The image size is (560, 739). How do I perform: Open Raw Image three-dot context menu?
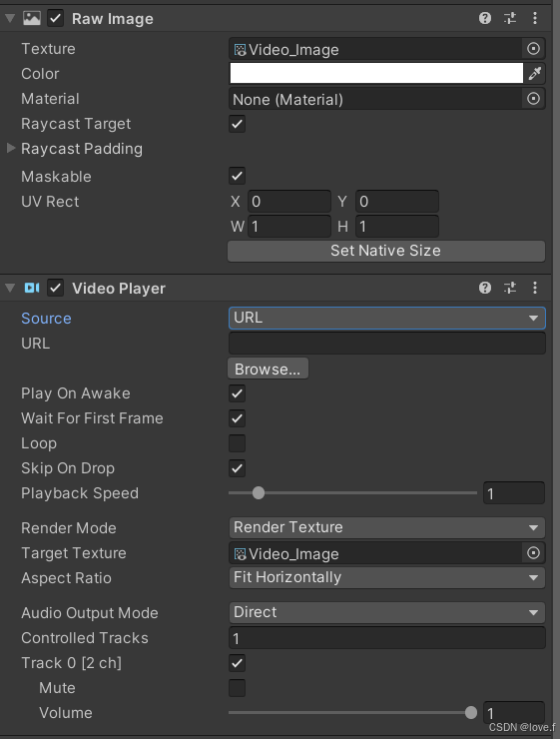[x=535, y=18]
